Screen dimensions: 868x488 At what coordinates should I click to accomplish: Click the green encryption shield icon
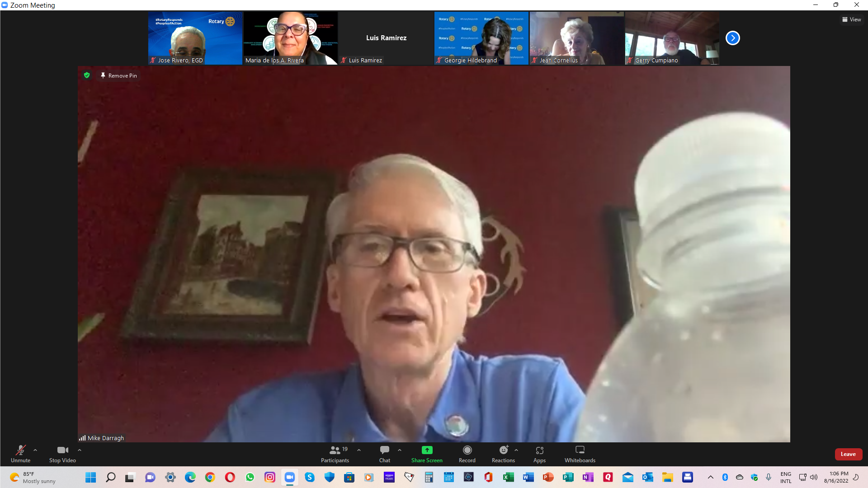coord(87,75)
